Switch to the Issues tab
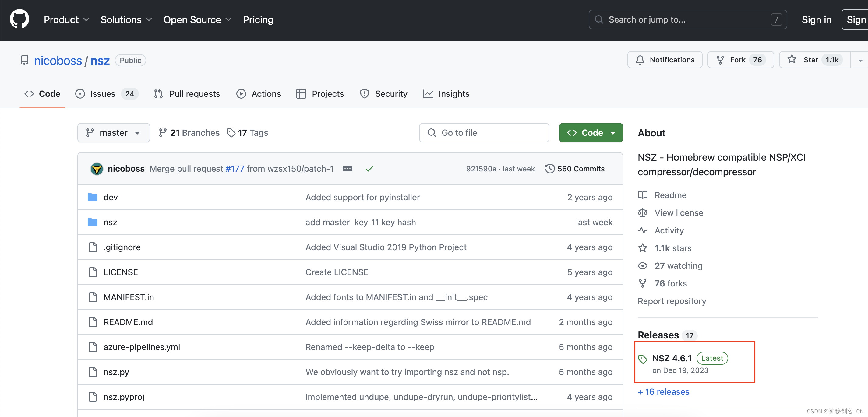The image size is (868, 417). [x=107, y=94]
